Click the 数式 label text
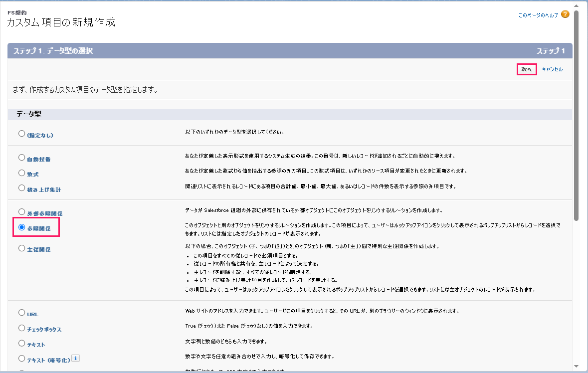Screen dimensions: 588x373 pos(32,175)
